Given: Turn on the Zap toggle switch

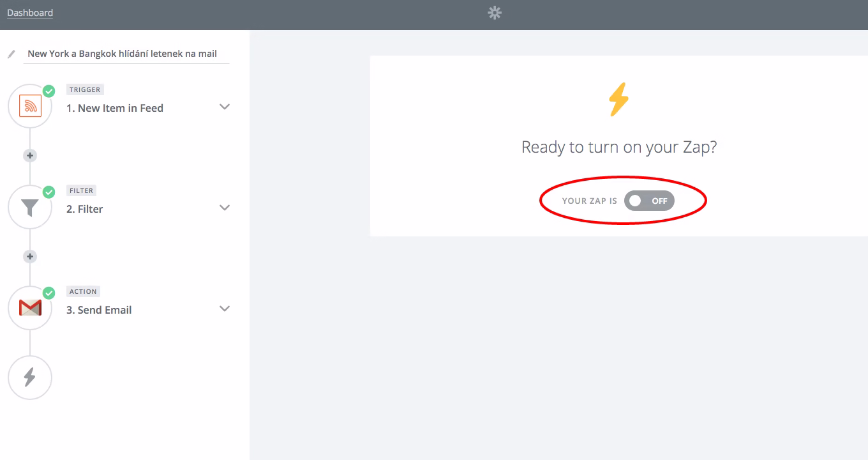Looking at the screenshot, I should click(x=649, y=201).
